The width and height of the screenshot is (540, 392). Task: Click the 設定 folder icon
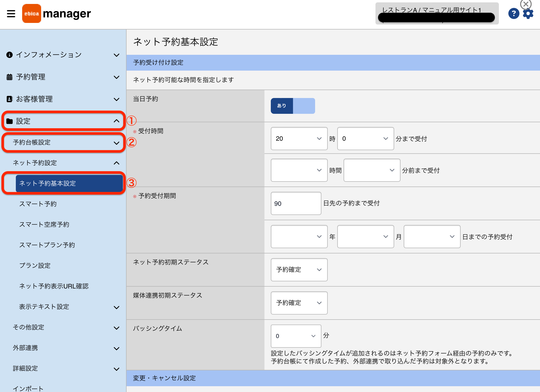coord(9,121)
